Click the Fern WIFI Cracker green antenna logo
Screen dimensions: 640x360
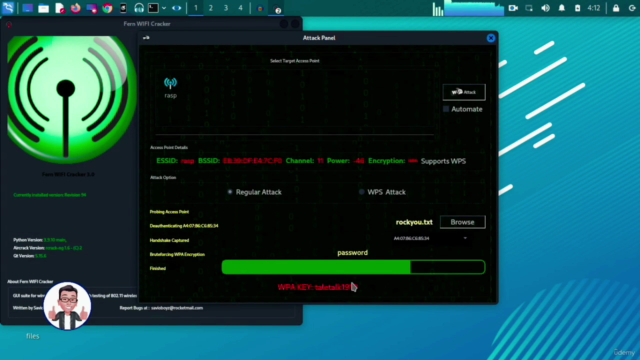coord(71,99)
